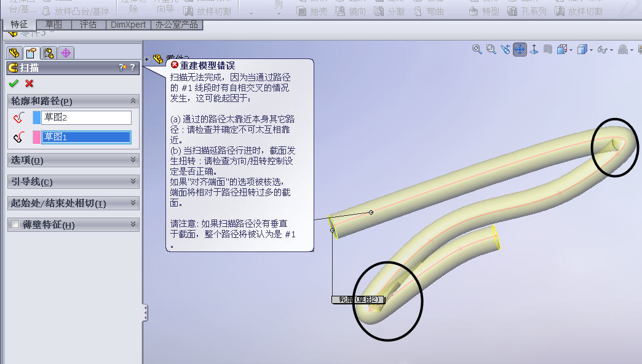Viewport: 642px width, 364px height.
Task: Click the panel collapse handle on divider
Action: (x=145, y=313)
